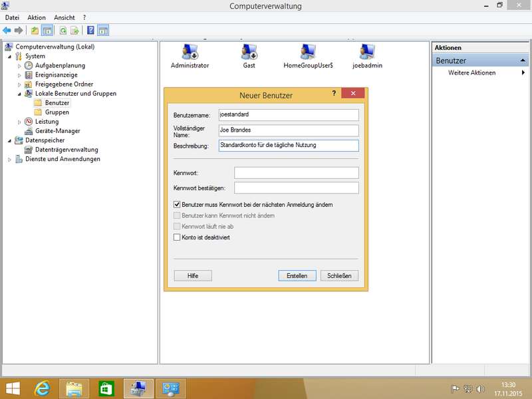Open the Aktion menu
Viewport: 532px width, 399px height.
[37, 17]
